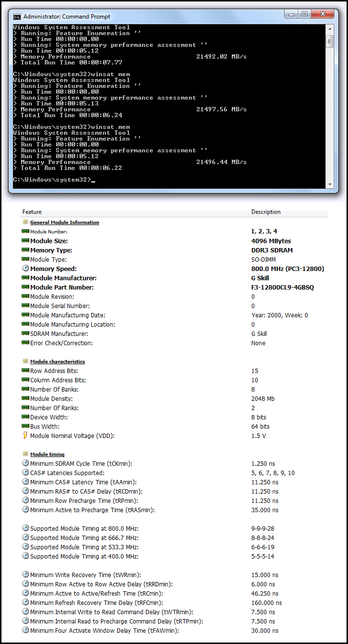Click the Column Address Bits label
The image size is (348, 644).
click(58, 380)
